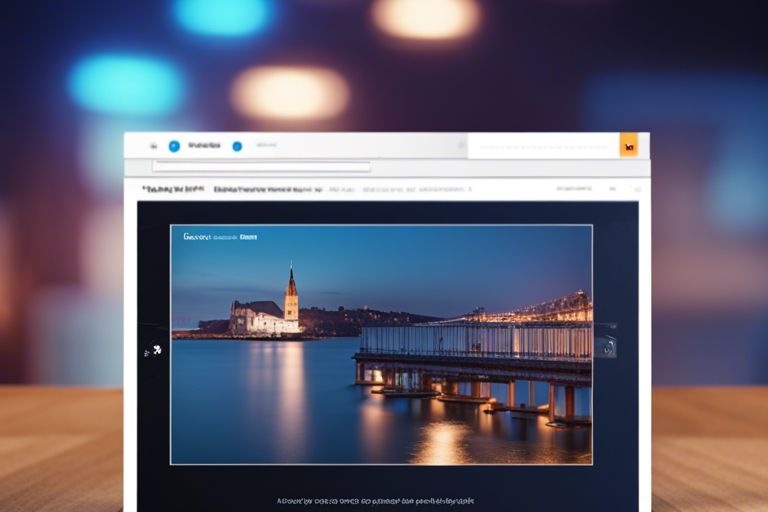Click the white search field left of the orange button

[x=540, y=146]
